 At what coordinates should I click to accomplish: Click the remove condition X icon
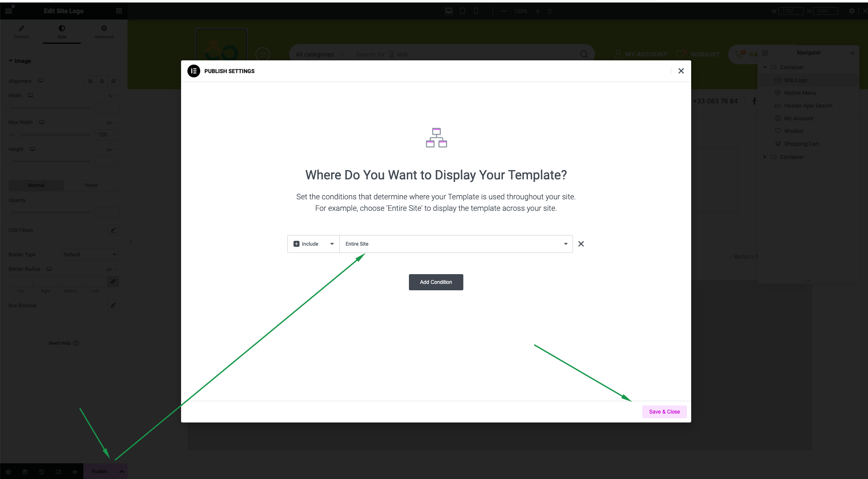click(581, 244)
